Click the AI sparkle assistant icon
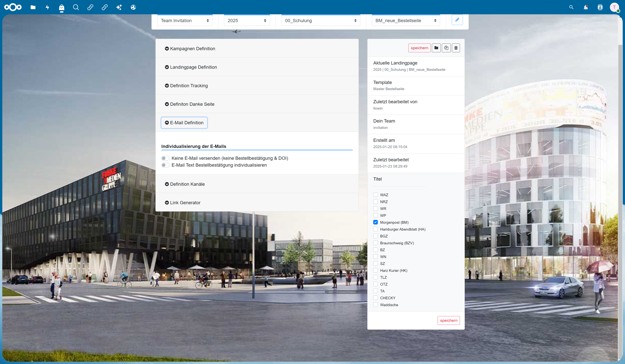The height and width of the screenshot is (364, 625). 119,7
